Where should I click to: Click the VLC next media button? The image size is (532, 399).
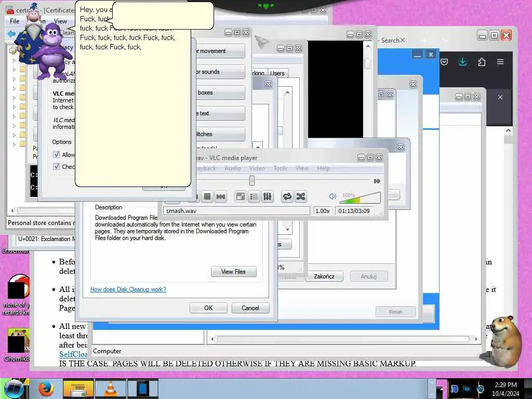click(221, 196)
